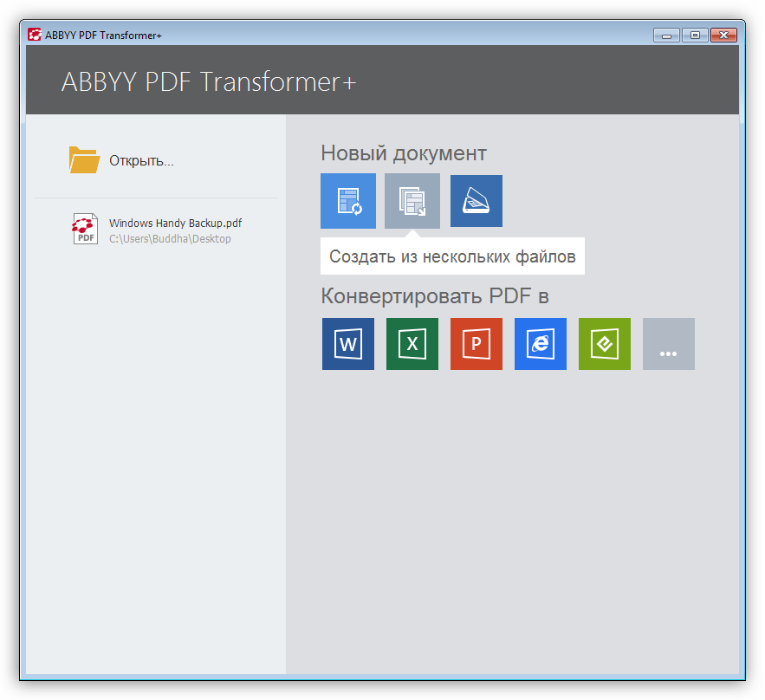Click the create PDF from file icon
Screen dimensions: 765x700
point(348,201)
